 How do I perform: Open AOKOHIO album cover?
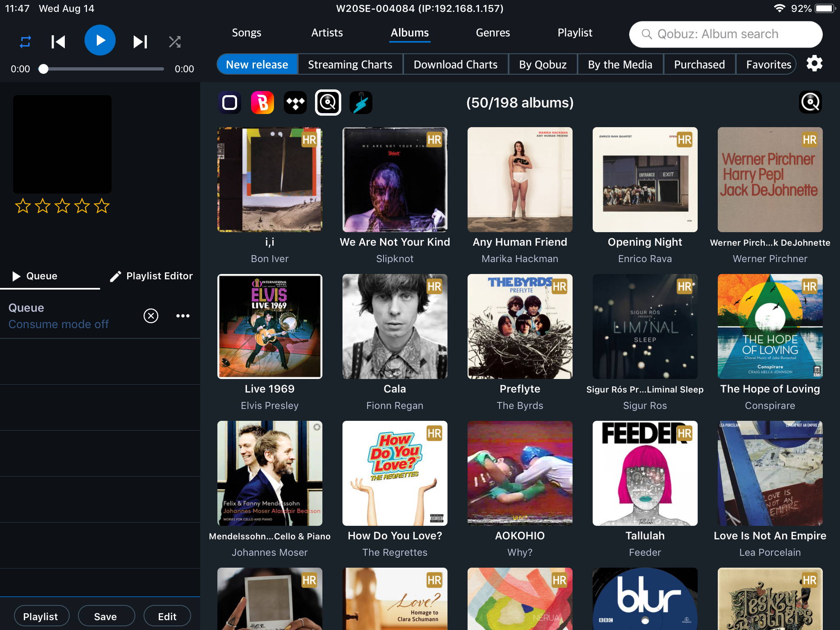pyautogui.click(x=520, y=473)
